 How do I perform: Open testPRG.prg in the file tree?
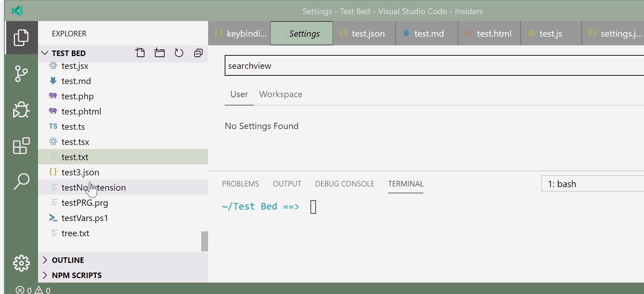pyautogui.click(x=123, y=203)
